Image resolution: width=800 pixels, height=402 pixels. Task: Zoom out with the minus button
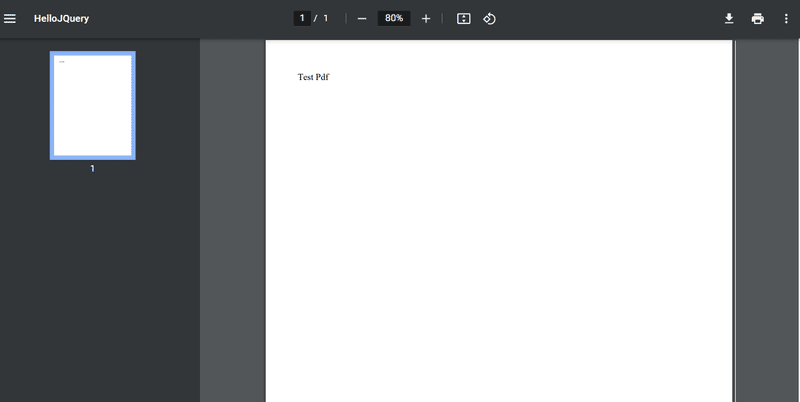pyautogui.click(x=362, y=19)
